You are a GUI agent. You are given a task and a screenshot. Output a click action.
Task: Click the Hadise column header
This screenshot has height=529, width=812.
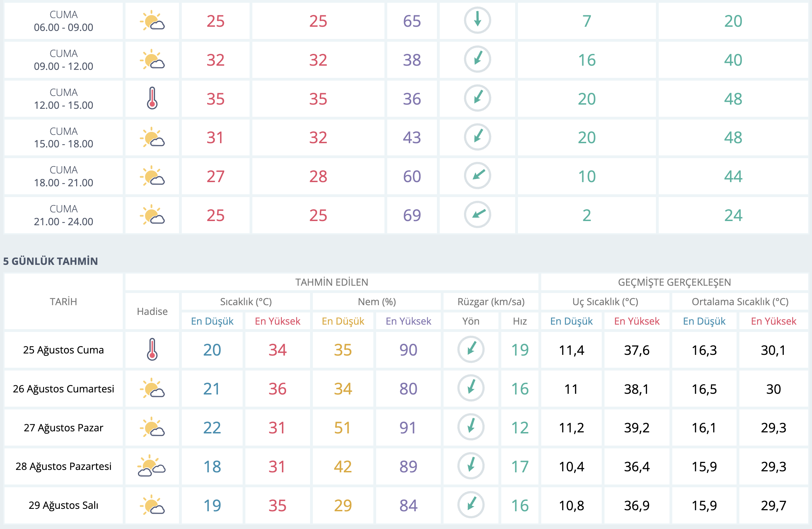pos(152,311)
